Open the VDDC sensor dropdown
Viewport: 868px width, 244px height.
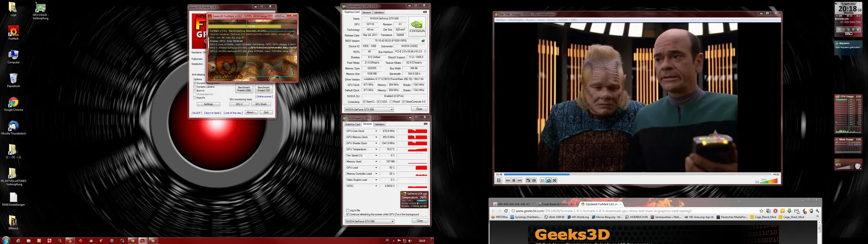(x=376, y=186)
